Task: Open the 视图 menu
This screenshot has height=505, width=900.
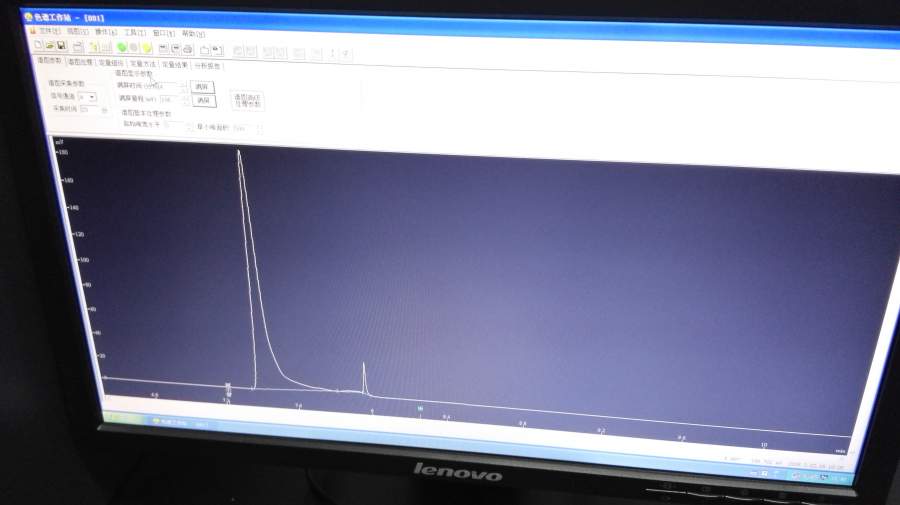Action: tap(77, 31)
